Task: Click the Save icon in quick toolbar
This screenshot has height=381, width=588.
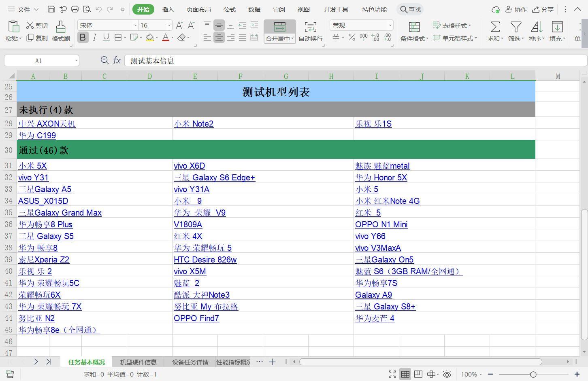Action: coord(51,9)
